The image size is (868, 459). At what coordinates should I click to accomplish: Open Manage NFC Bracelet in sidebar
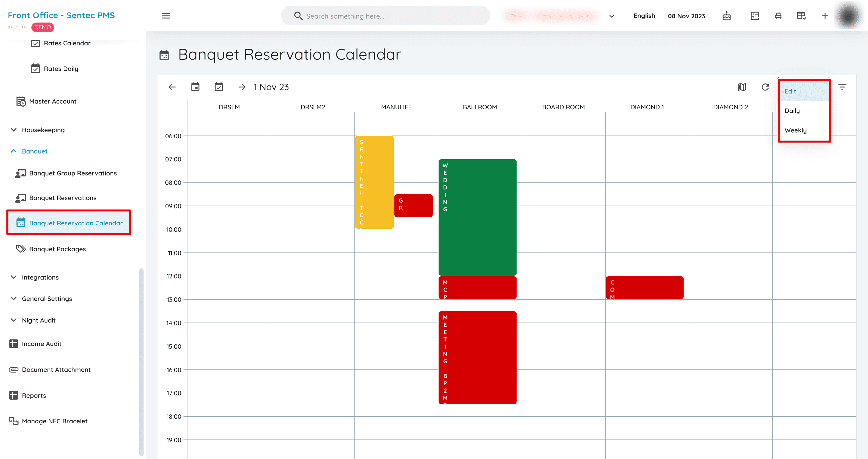pos(48,421)
